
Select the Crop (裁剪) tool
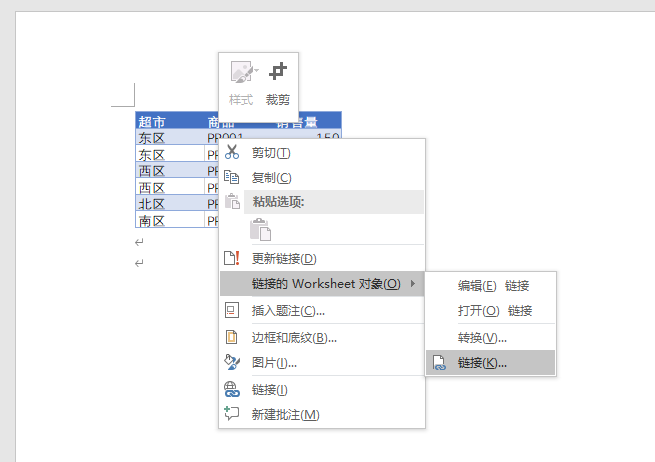click(277, 82)
